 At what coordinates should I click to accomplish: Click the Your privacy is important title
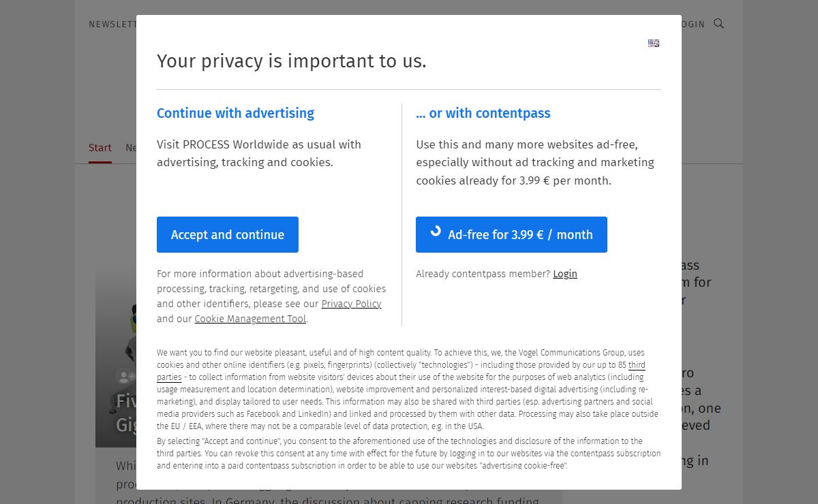click(292, 61)
